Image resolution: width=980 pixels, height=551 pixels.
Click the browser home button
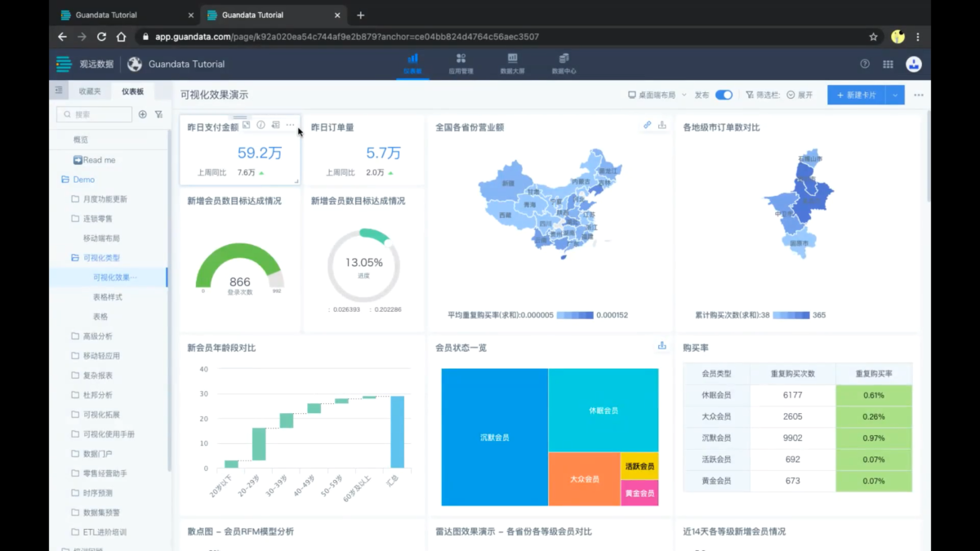pos(121,37)
